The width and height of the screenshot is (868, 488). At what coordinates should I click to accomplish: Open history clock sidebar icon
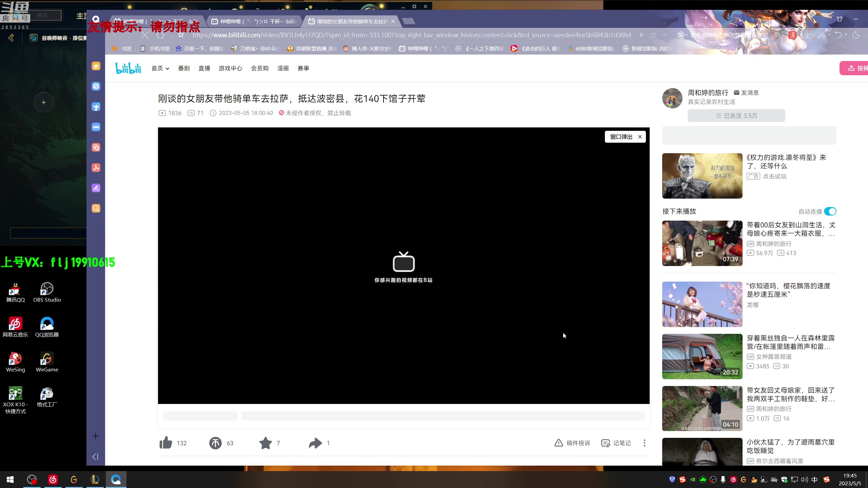96,86
